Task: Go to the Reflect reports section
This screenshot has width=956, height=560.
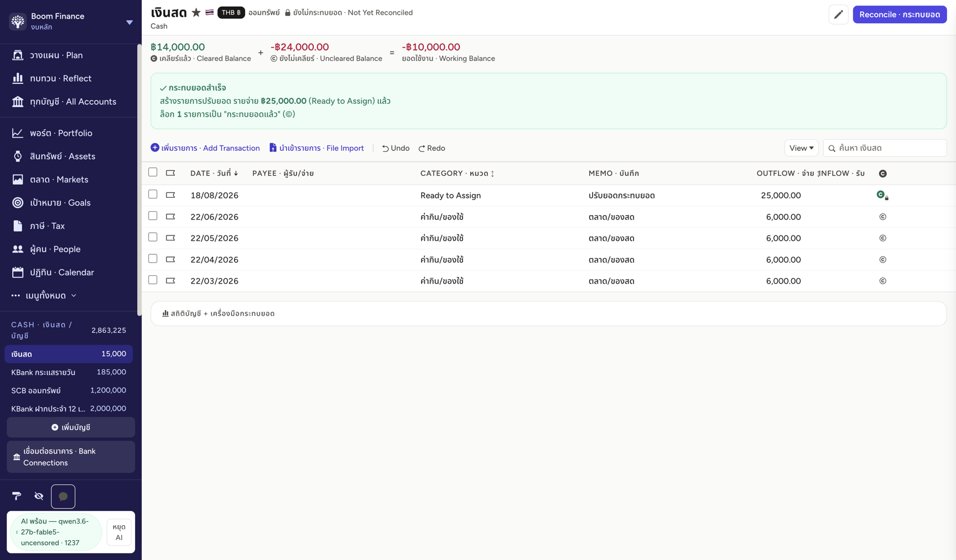Action: click(69, 78)
